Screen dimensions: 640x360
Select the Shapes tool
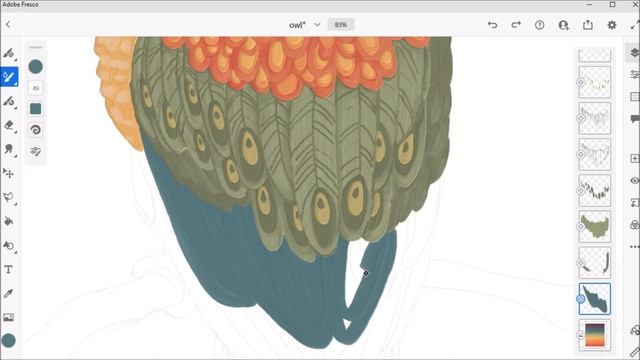9,245
